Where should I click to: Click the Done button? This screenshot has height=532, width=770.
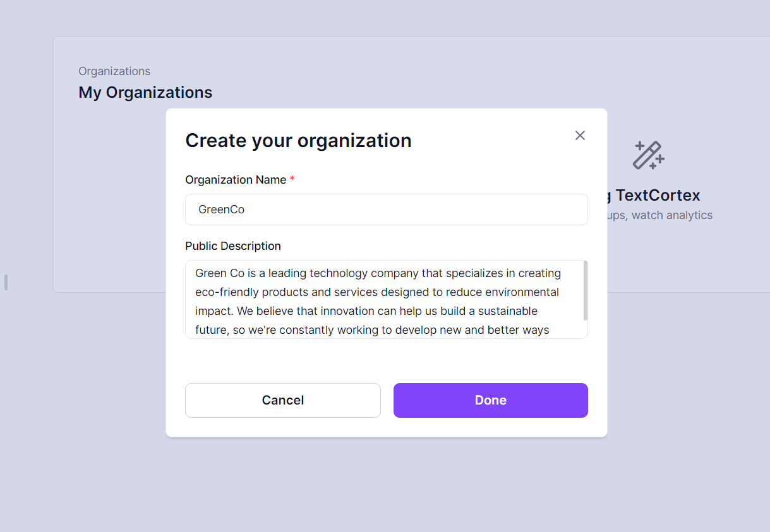pyautogui.click(x=491, y=400)
